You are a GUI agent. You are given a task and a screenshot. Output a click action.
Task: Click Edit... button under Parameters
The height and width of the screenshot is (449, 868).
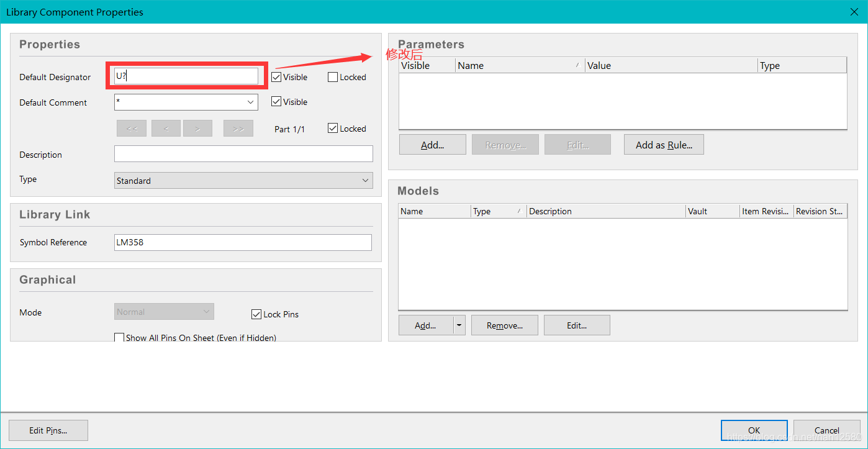577,145
